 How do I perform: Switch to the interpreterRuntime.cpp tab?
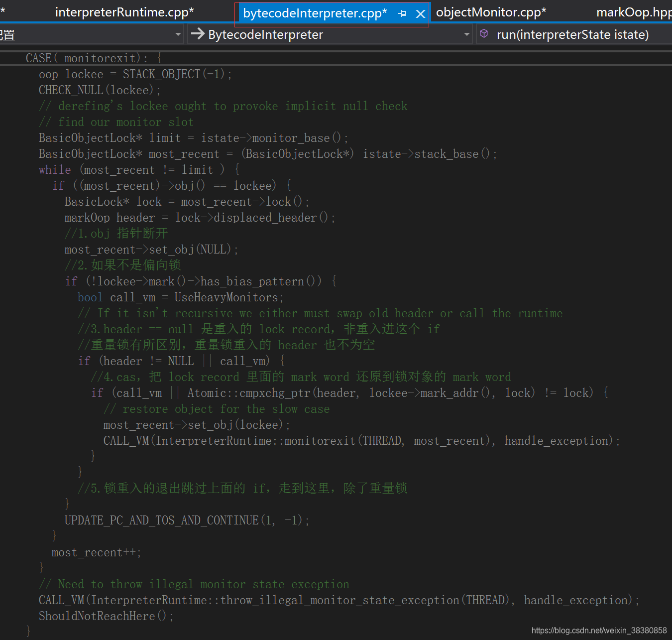124,12
